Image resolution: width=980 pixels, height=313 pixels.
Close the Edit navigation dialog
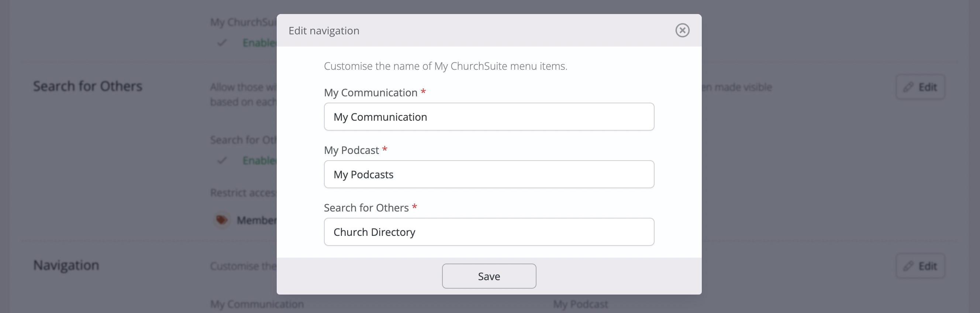(x=682, y=30)
